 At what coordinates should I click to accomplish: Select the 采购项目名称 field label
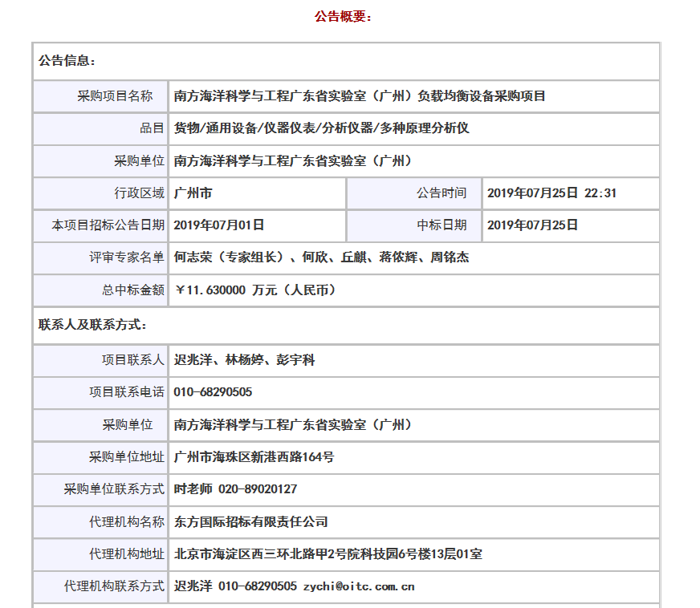coord(115,96)
